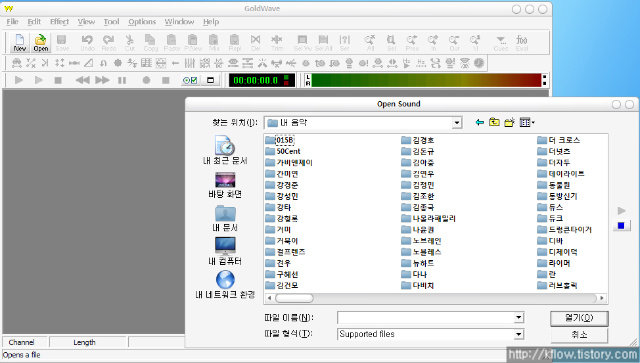
Task: Click the pause playback button
Action: tap(122, 80)
